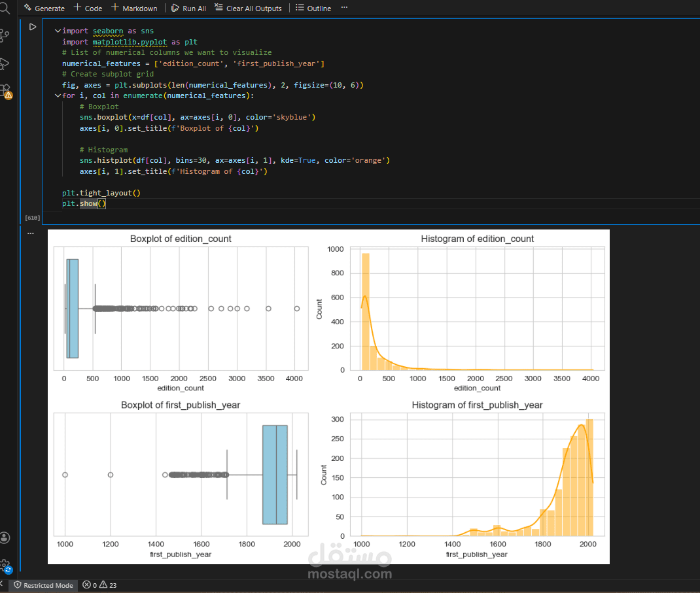Image resolution: width=700 pixels, height=593 pixels.
Task: Click the fig, axes subplots line
Action: [213, 85]
